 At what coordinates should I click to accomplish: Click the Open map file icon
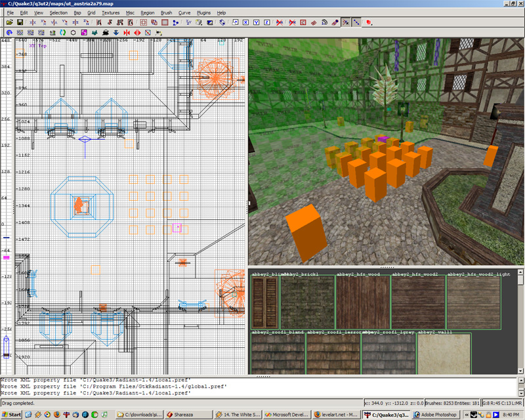click(9, 22)
